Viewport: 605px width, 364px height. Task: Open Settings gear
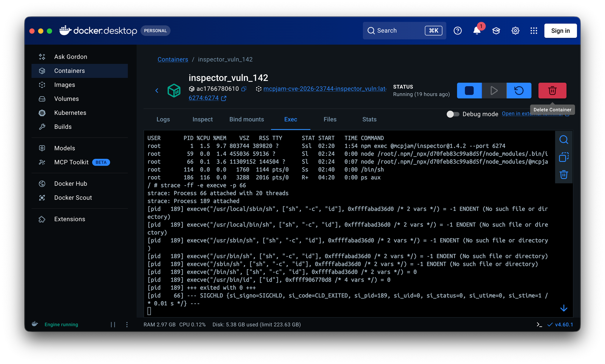point(515,31)
